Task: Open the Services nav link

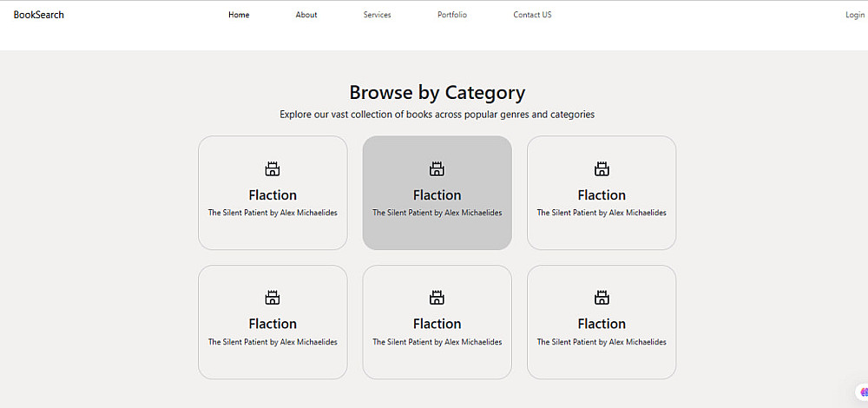Action: click(377, 15)
